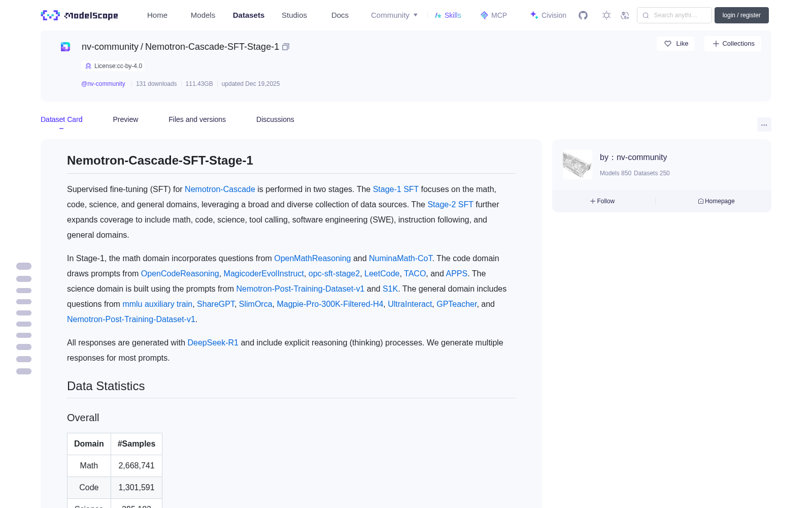Open the APPS link
Image resolution: width=812 pixels, height=508 pixels.
tap(456, 273)
